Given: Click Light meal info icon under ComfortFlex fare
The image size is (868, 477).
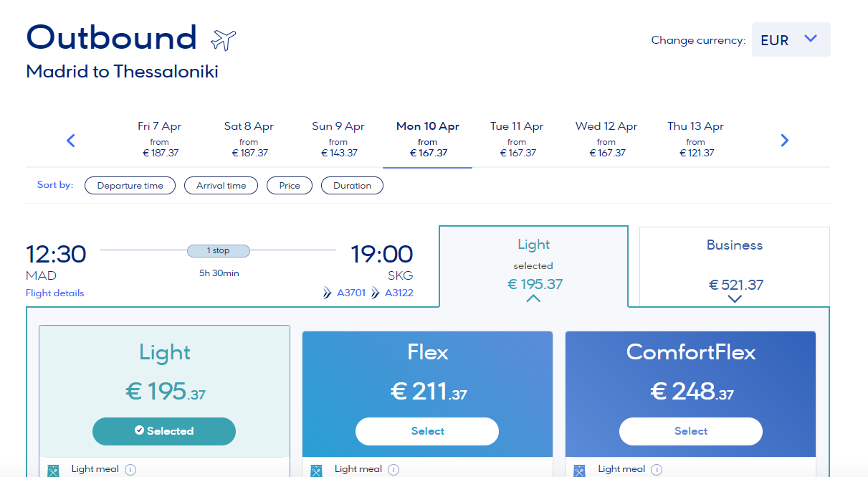Looking at the screenshot, I should coord(657,470).
